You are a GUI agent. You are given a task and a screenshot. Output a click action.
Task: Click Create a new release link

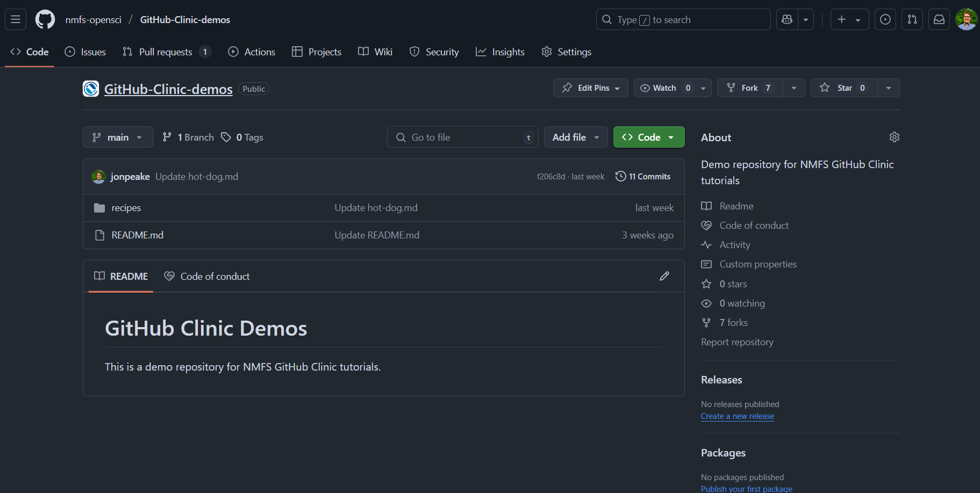(738, 416)
